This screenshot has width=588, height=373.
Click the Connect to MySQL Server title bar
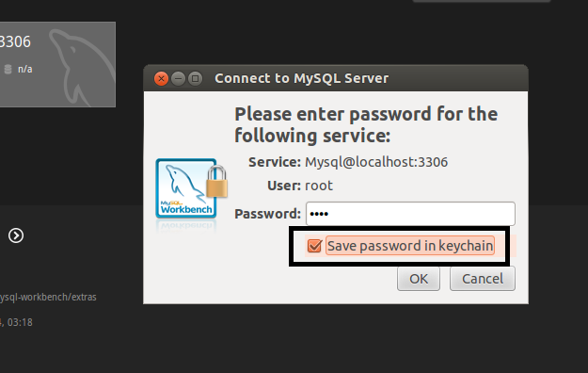pyautogui.click(x=336, y=78)
